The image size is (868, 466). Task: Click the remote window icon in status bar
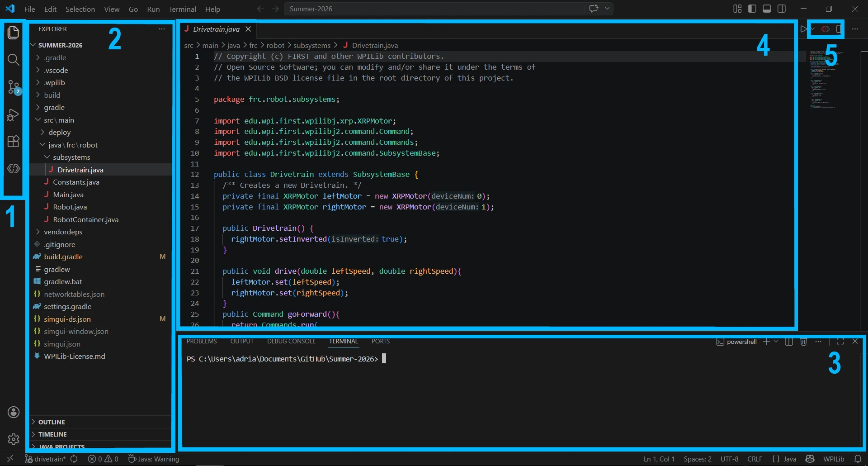click(x=10, y=459)
